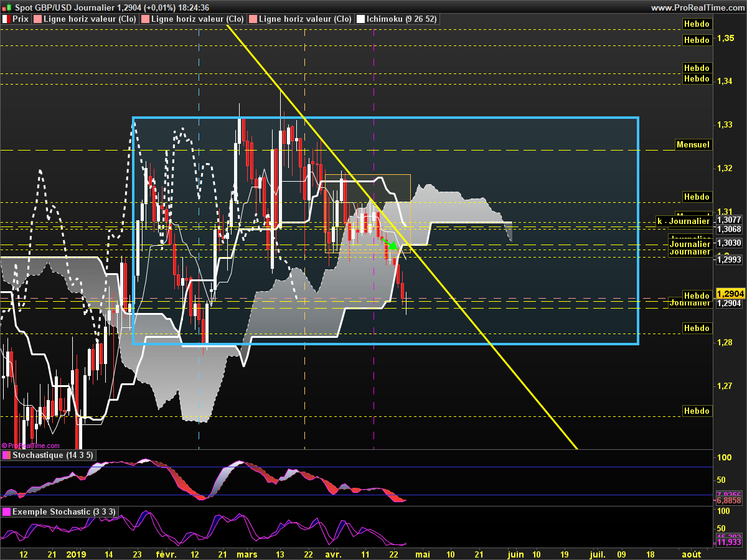The image size is (747, 560).
Task: Open Ichimoku (9 26 52) indicator label
Action: point(402,19)
